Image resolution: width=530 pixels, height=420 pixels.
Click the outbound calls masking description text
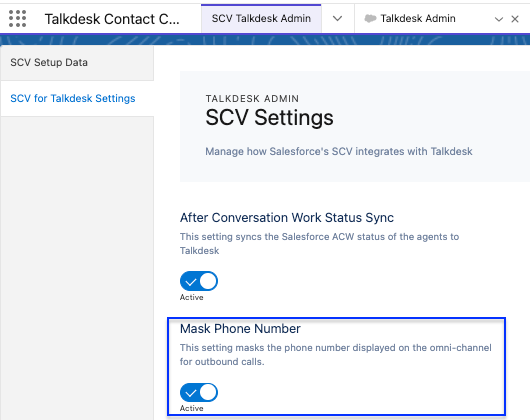coord(335,354)
